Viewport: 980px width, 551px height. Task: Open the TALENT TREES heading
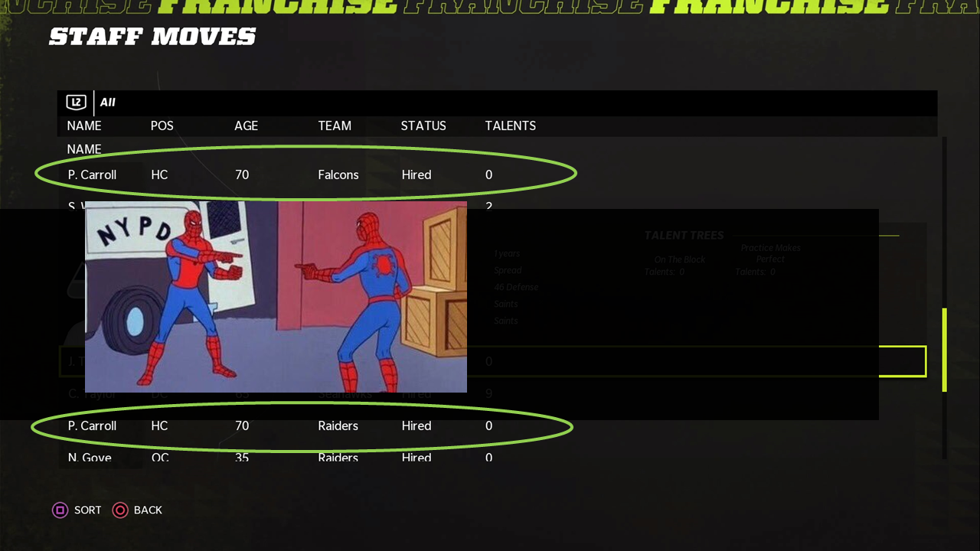pyautogui.click(x=684, y=235)
